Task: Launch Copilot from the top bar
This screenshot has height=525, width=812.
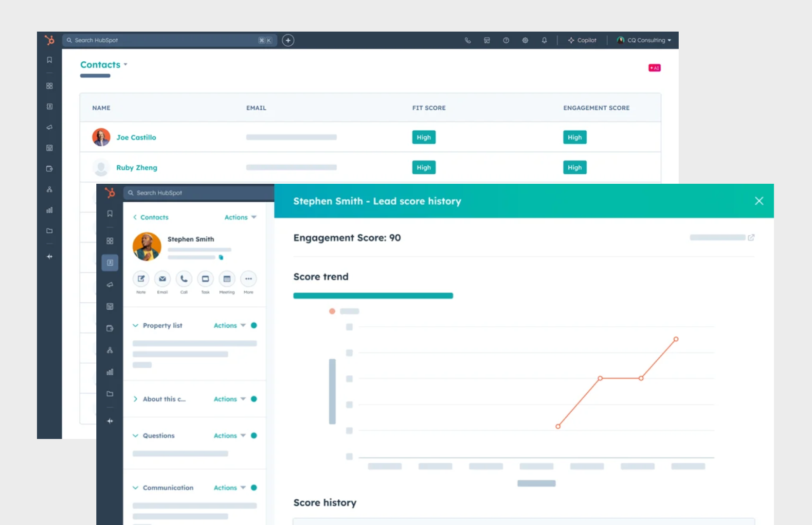Action: [x=582, y=40]
